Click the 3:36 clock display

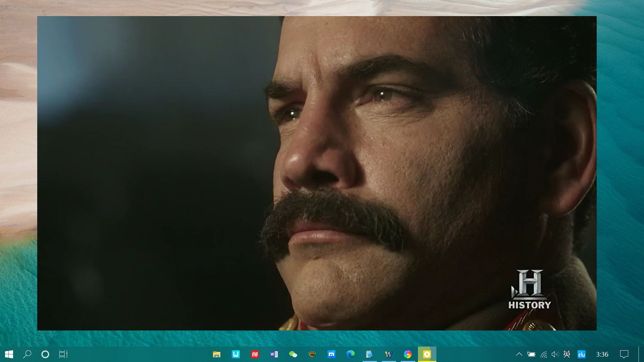point(602,354)
